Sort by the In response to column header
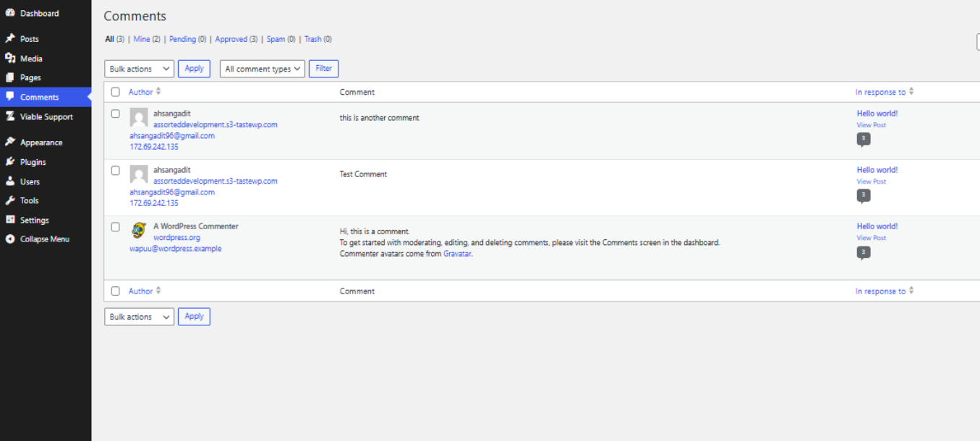 pyautogui.click(x=880, y=92)
